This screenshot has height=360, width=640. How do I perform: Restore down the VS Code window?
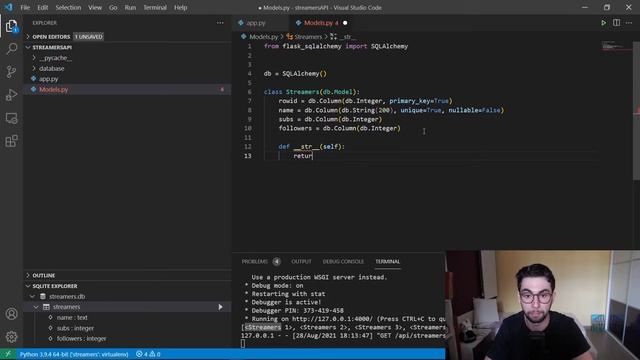point(607,7)
